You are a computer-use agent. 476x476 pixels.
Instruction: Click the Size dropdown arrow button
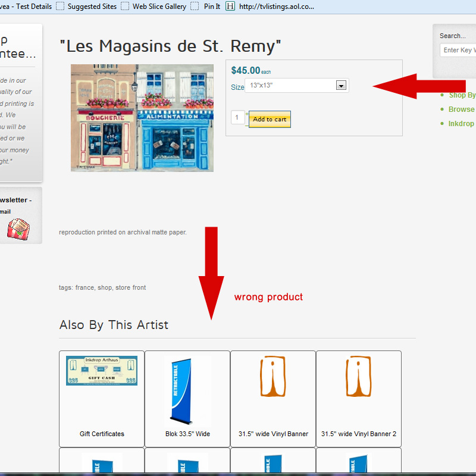pyautogui.click(x=341, y=86)
